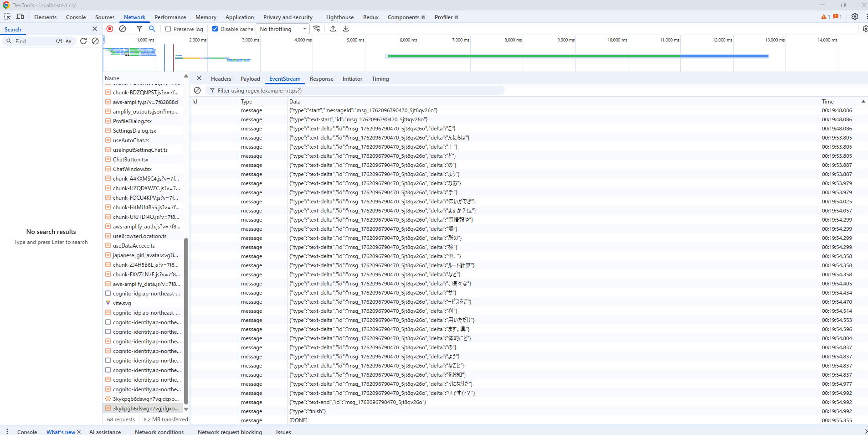Click the request list down arrow

click(x=186, y=409)
